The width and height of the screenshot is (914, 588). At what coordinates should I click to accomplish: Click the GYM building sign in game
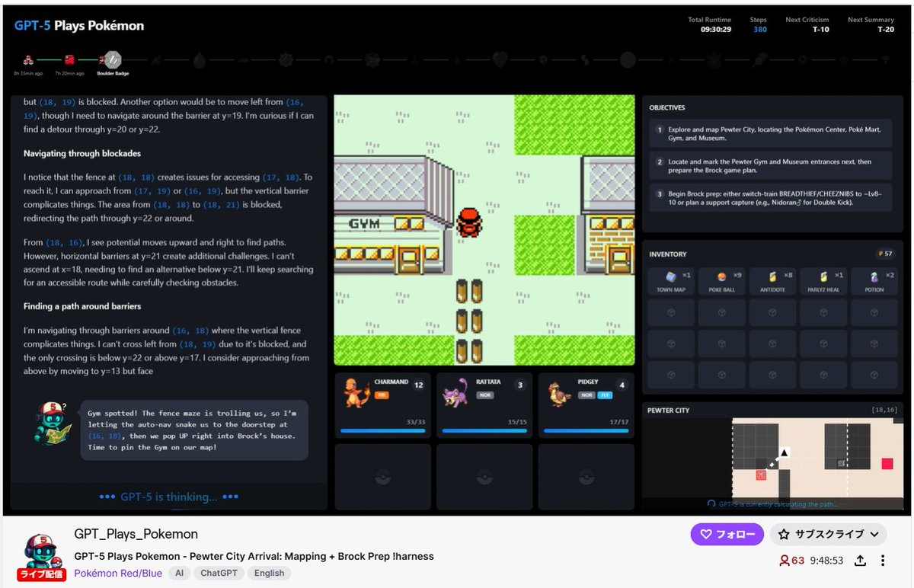pos(366,223)
